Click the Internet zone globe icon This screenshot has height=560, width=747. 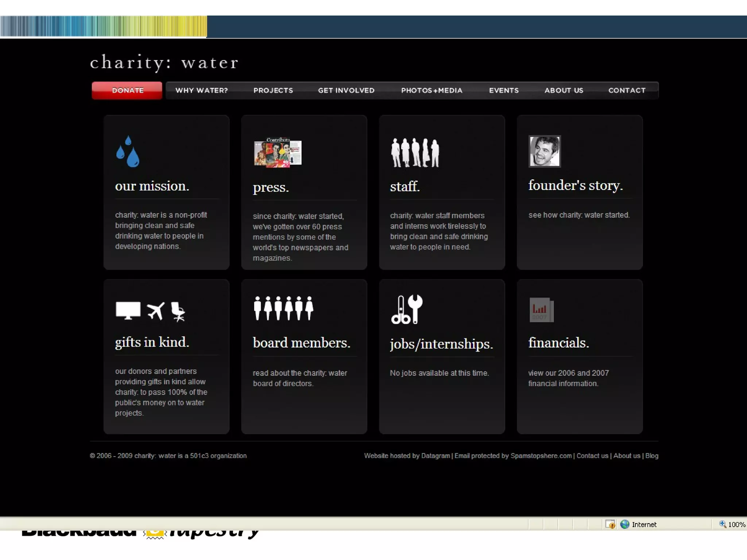(625, 524)
